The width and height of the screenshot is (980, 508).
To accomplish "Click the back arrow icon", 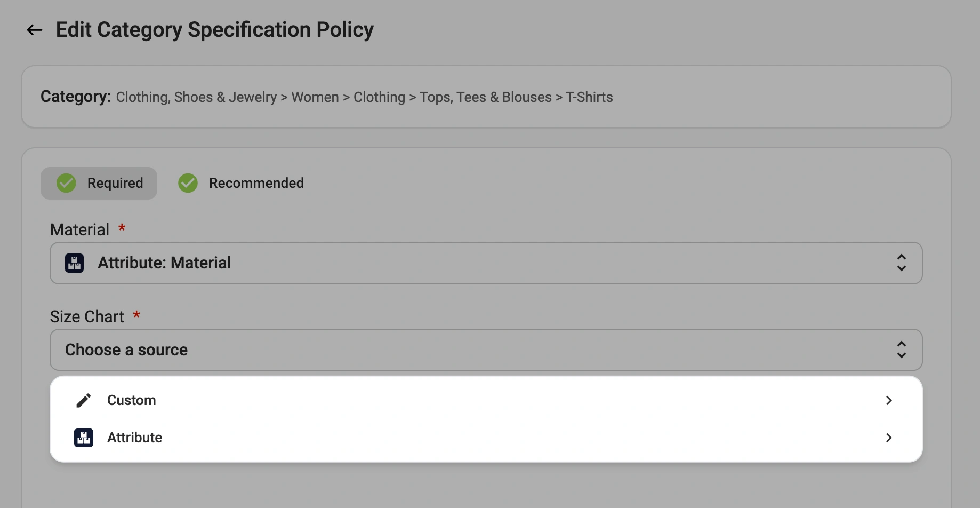I will (x=35, y=30).
